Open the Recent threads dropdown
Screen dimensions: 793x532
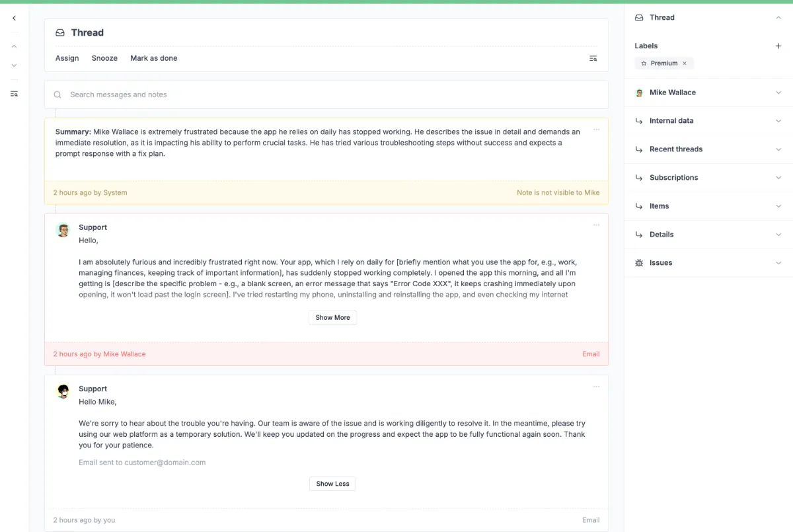778,149
